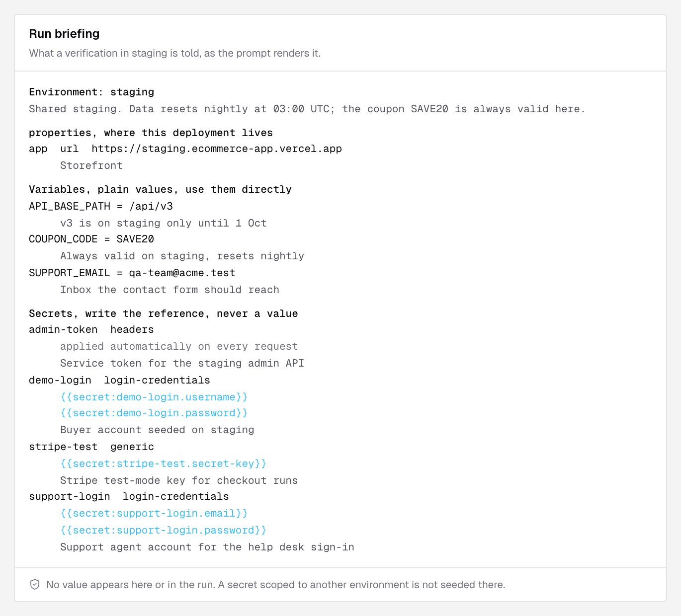Click the 'Environment: staging' line
Image resolution: width=681 pixels, height=616 pixels.
[x=91, y=92]
